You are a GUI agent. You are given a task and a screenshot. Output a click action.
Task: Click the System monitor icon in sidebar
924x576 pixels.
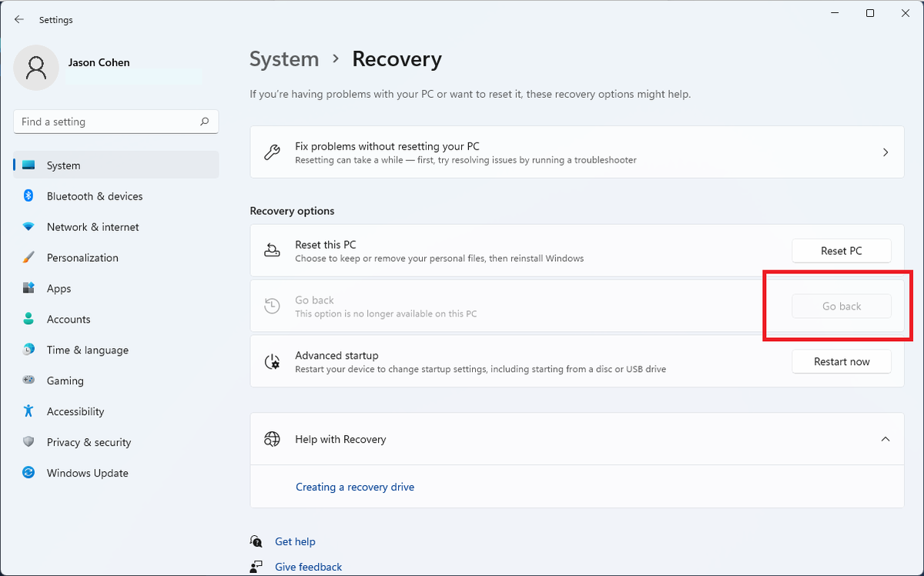28,166
